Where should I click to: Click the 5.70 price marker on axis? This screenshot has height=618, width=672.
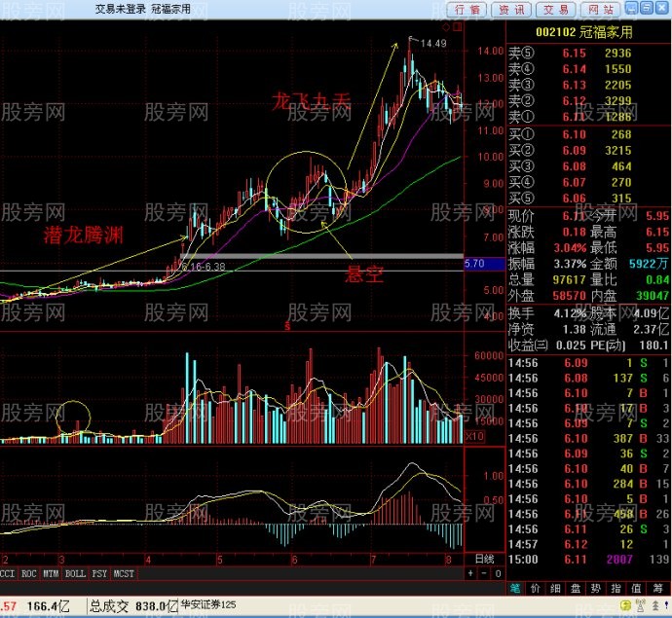(x=484, y=264)
